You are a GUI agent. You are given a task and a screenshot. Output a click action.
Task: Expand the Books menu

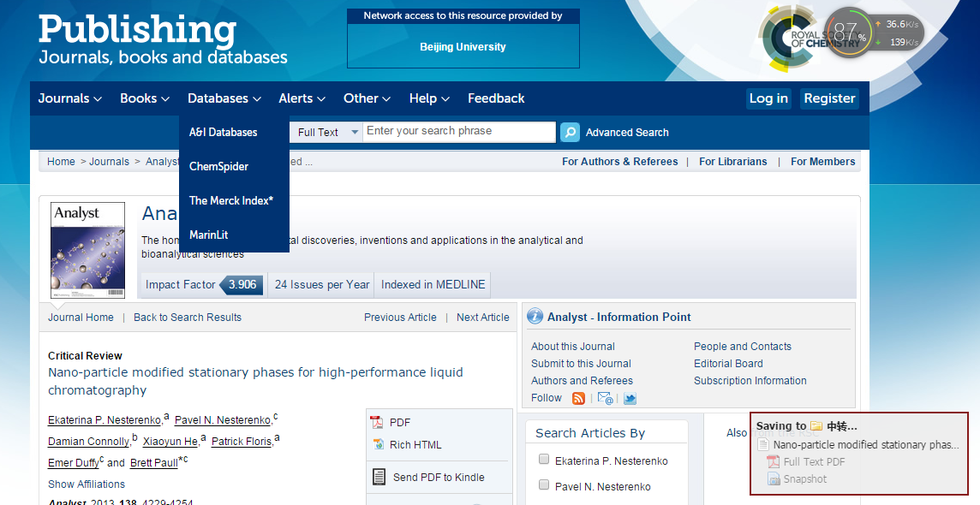145,98
